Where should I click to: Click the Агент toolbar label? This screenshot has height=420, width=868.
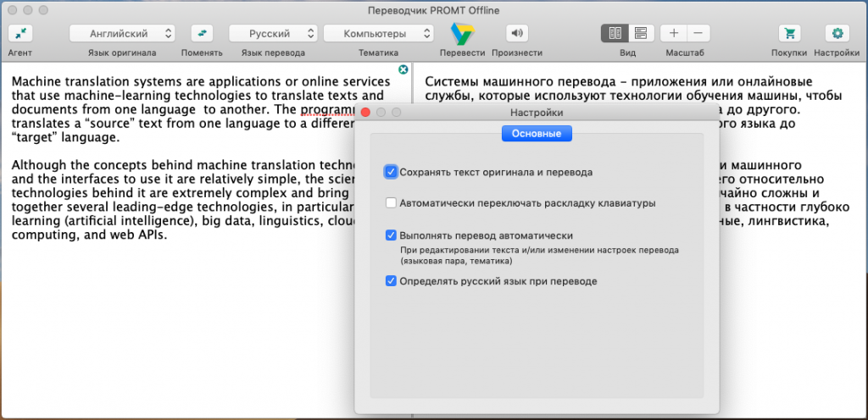coord(20,53)
